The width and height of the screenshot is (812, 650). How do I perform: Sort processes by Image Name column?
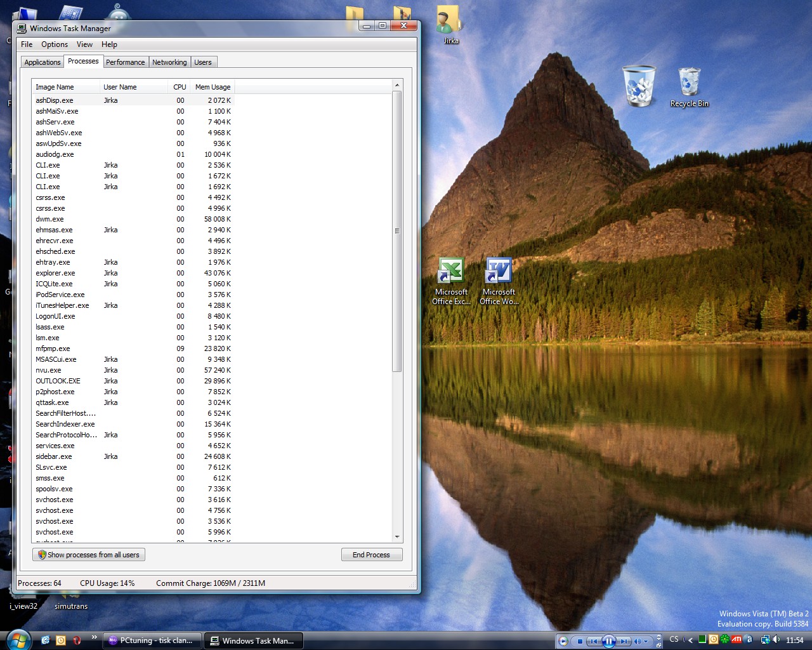[x=66, y=87]
